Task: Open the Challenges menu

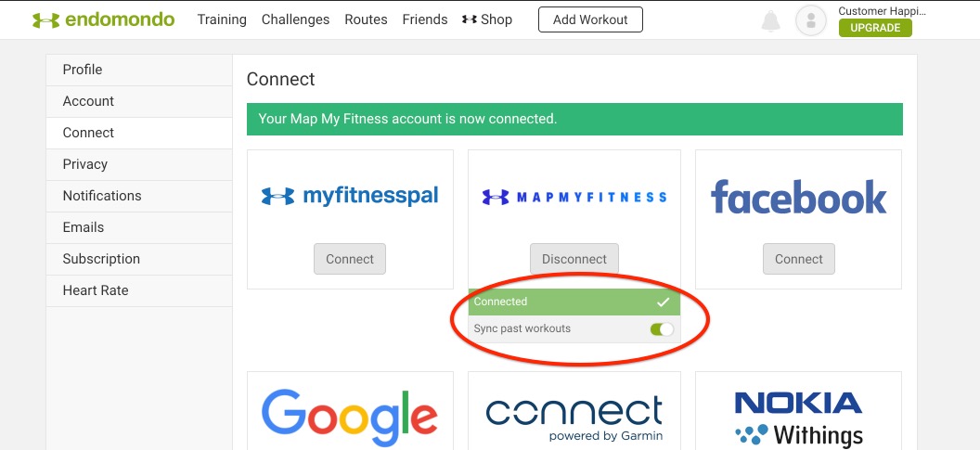Action: click(296, 19)
